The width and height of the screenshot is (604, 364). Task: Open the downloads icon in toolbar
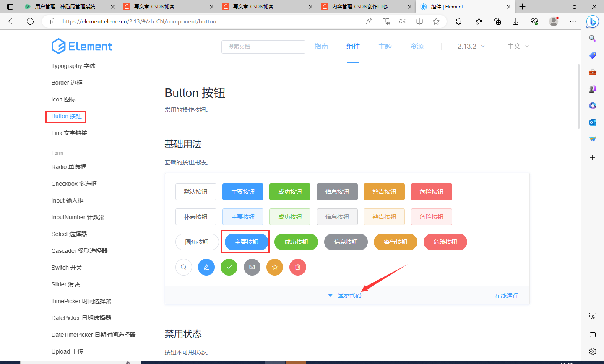[x=516, y=21]
